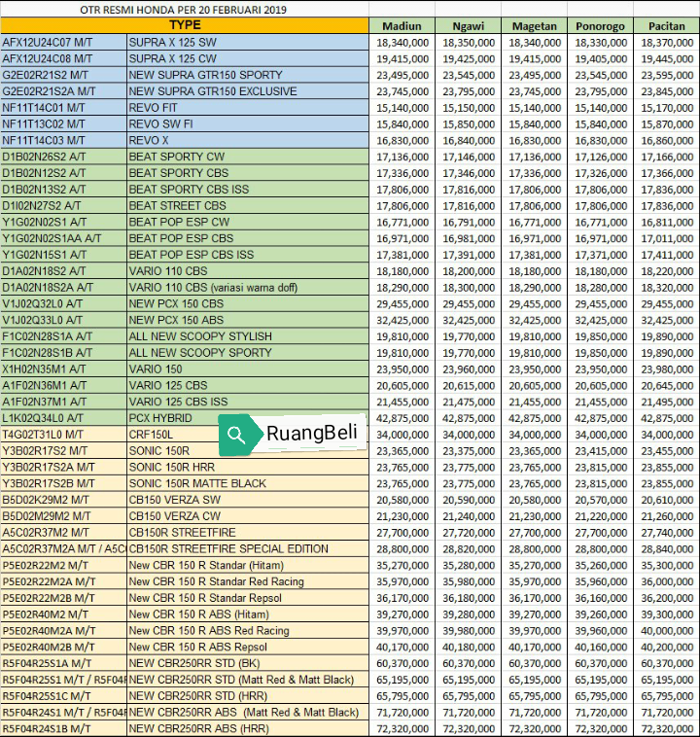Viewport: 700px width, 737px height.
Task: Click Ngawi price for CRF150L
Action: (469, 435)
